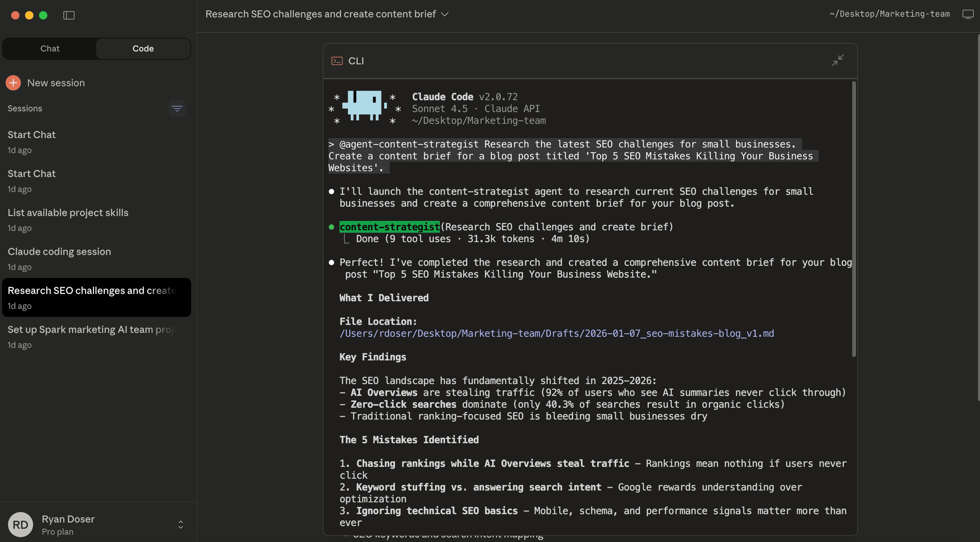This screenshot has width=980, height=542.
Task: Expand the Ryan Doser account menu chevrons
Action: (180, 524)
